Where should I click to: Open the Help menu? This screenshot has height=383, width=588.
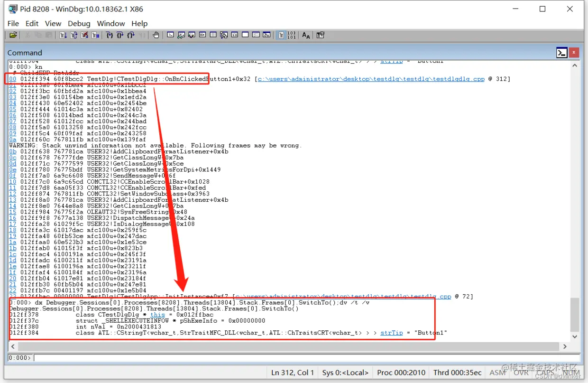[139, 23]
